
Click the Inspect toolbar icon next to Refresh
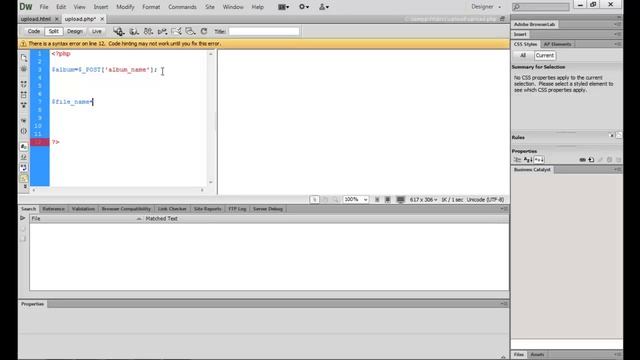190,31
